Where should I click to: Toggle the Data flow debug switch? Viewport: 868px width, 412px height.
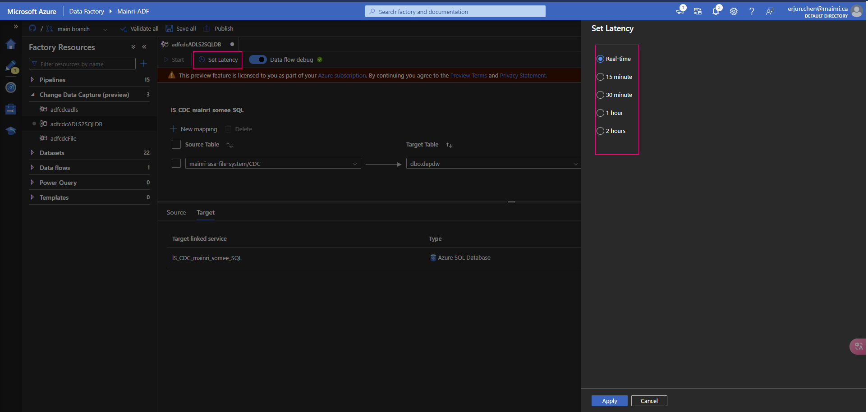click(258, 60)
